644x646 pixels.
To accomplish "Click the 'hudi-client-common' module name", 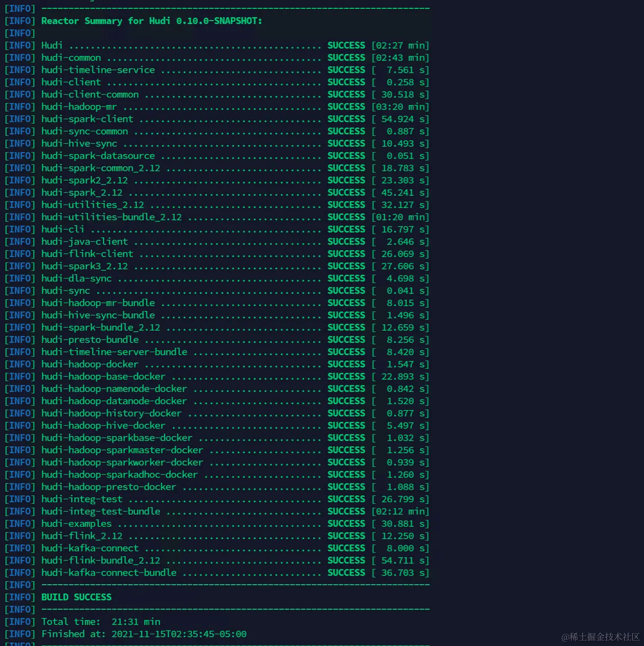I will 90,94.
